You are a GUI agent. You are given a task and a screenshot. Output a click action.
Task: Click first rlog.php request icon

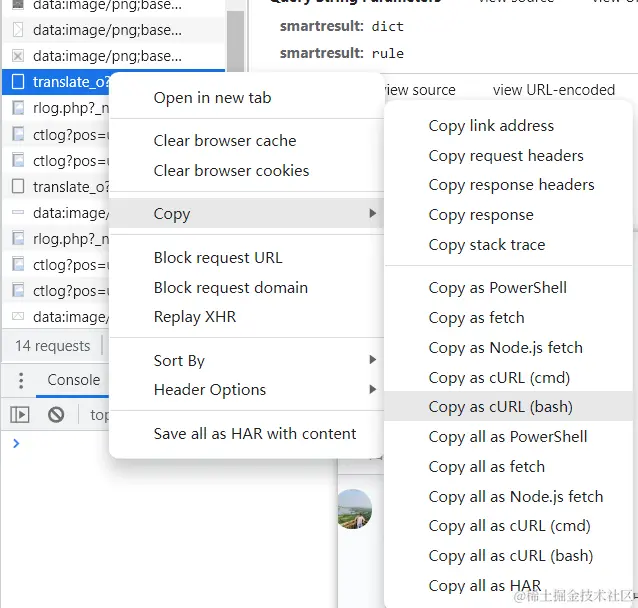(x=18, y=108)
